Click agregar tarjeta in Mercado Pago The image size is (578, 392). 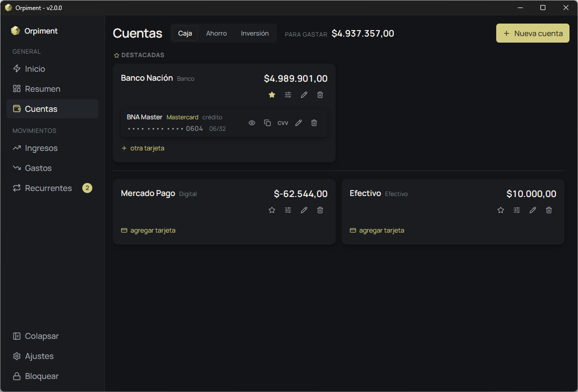148,230
